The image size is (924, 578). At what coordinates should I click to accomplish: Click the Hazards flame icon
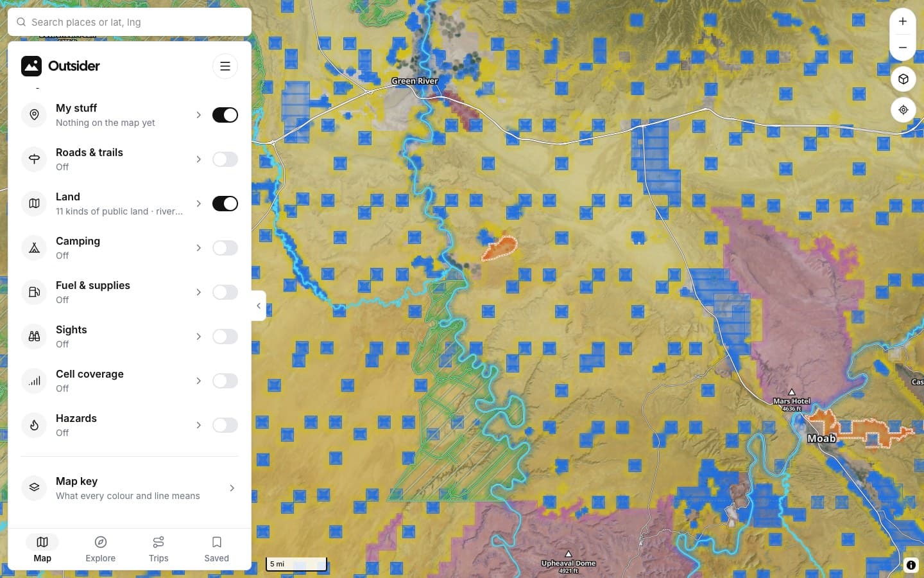(x=35, y=425)
